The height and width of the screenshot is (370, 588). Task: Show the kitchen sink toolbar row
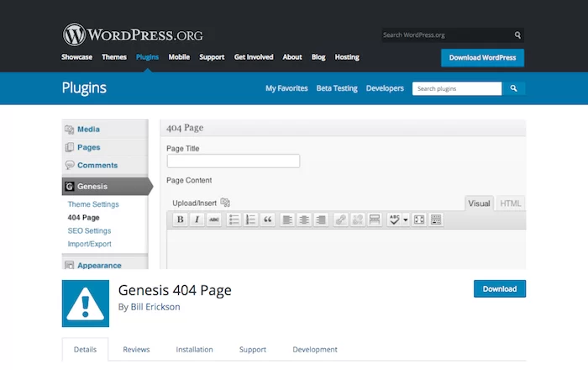click(x=436, y=219)
